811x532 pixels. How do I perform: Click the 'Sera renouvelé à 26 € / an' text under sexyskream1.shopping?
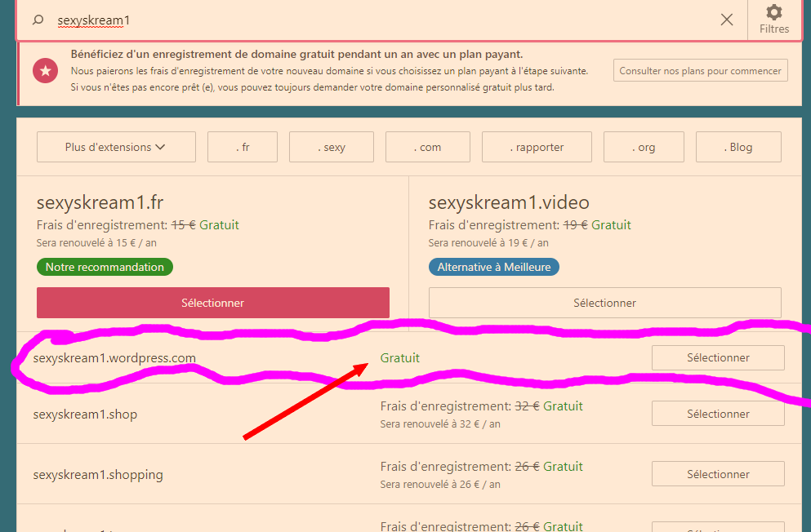point(440,485)
